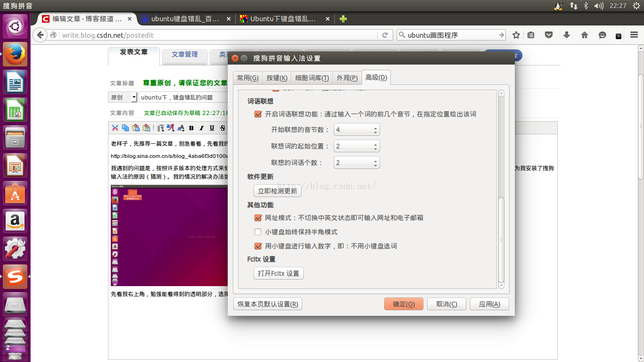Screen dimensions: 644x362
Task: Go to Firefox home page icon
Action: coord(585,35)
